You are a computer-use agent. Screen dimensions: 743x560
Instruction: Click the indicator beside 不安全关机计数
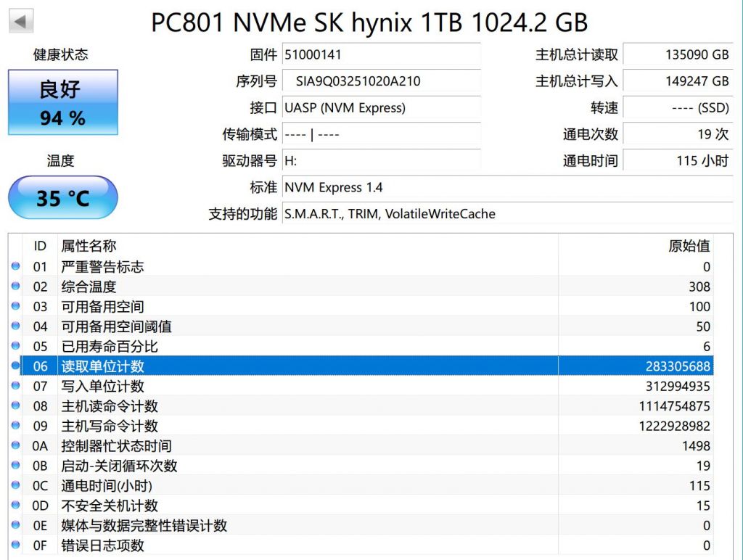[x=15, y=505]
